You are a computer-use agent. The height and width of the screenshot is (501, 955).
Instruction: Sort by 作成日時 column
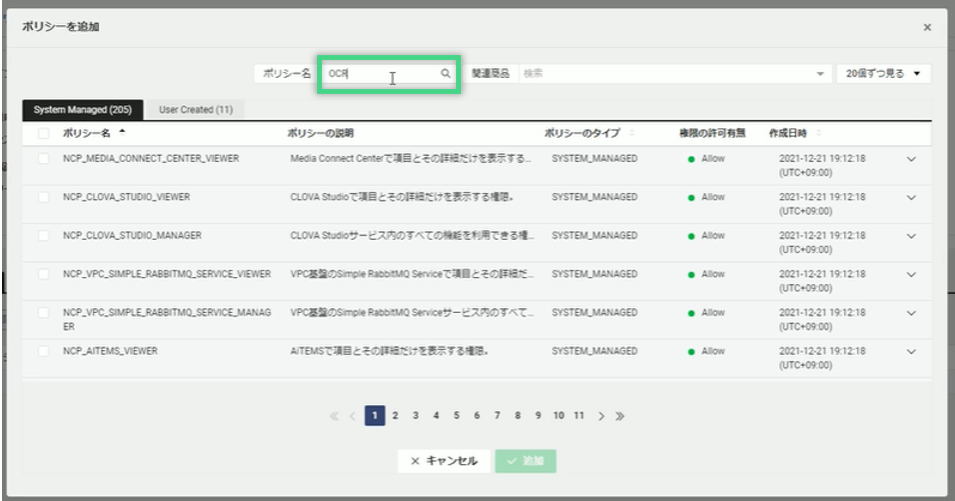[x=819, y=133]
